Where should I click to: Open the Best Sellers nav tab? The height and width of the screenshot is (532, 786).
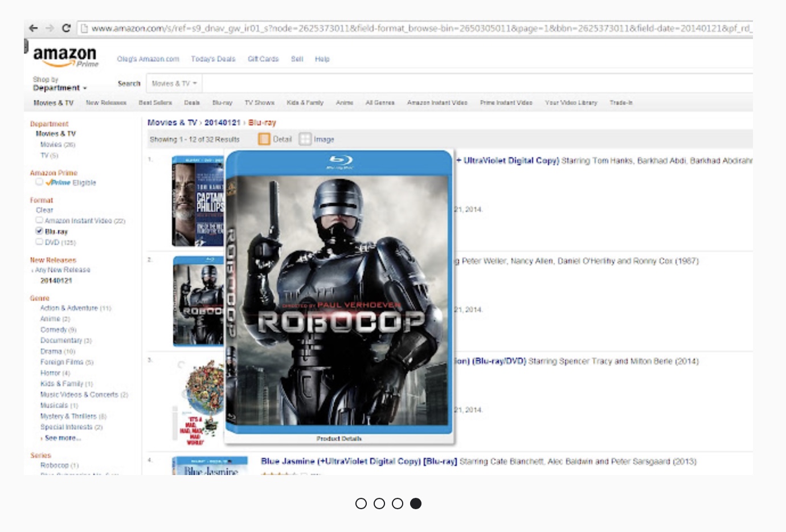(155, 103)
